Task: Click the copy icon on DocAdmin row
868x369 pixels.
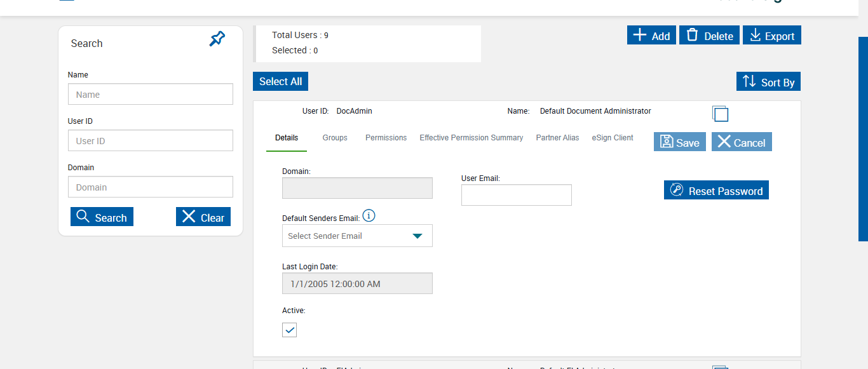Action: (720, 114)
